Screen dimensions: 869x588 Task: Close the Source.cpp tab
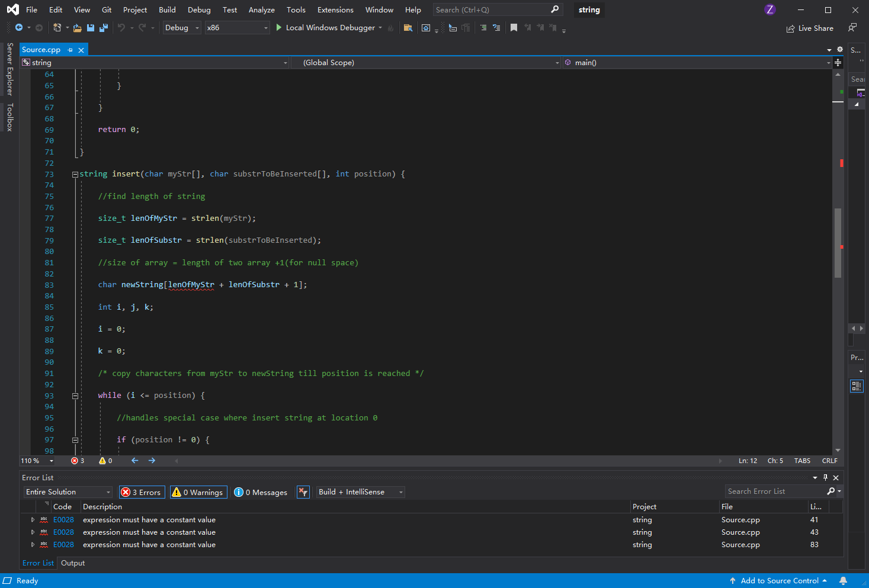(81, 50)
